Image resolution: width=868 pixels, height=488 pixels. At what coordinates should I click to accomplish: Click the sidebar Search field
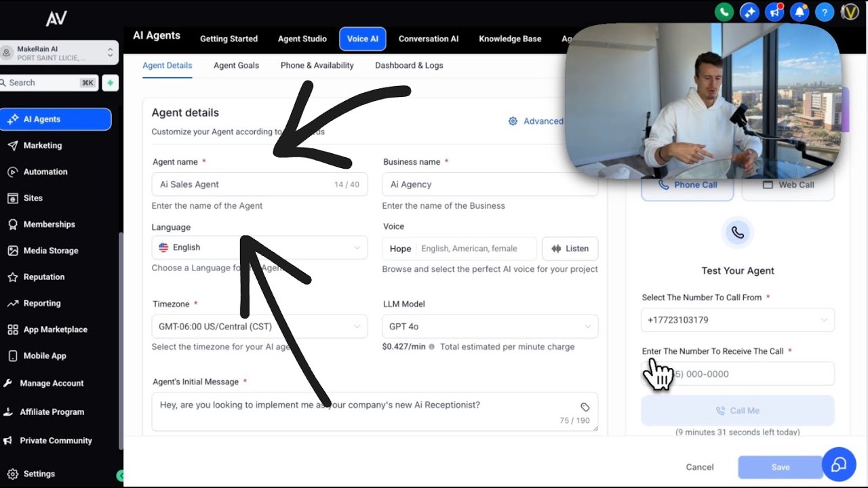pos(49,83)
